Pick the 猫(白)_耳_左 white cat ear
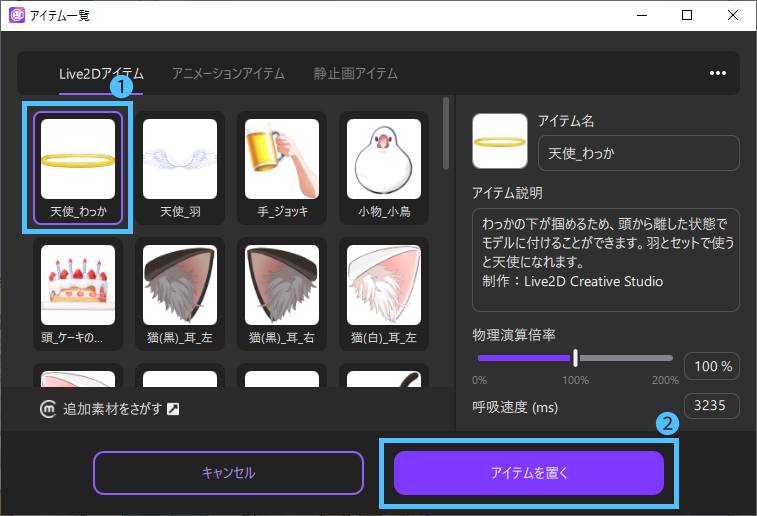Screen dimensions: 757x516 (x=383, y=293)
